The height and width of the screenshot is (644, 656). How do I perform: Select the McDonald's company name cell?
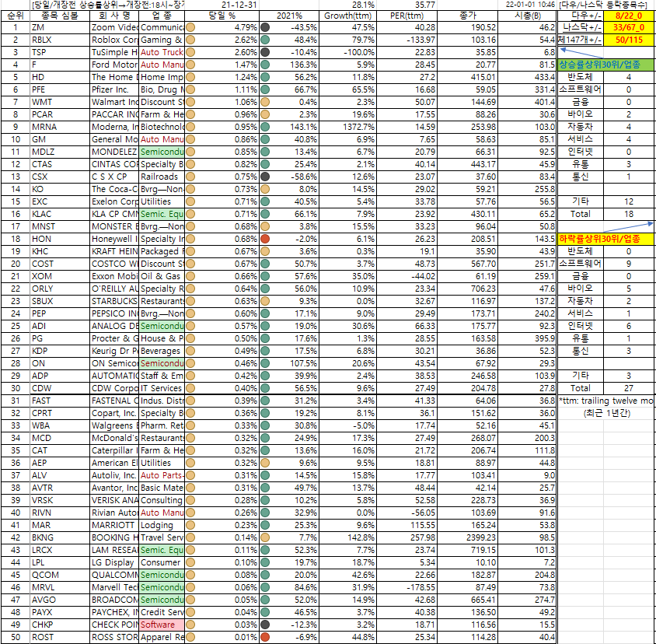click(114, 438)
